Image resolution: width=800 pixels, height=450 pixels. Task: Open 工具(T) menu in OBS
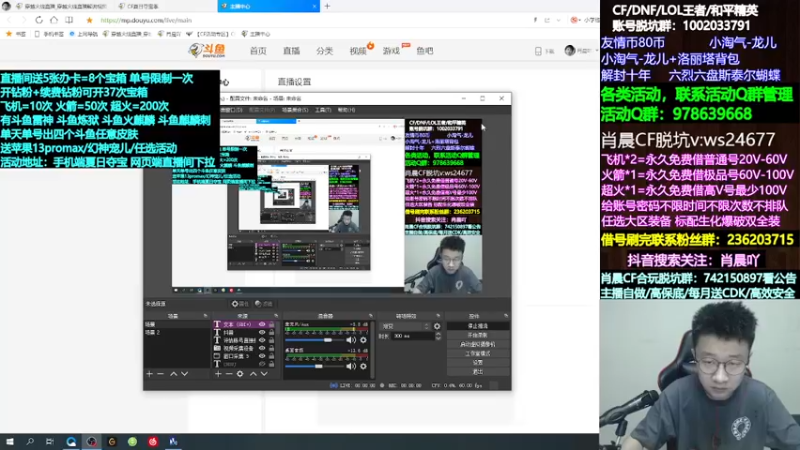(x=323, y=110)
